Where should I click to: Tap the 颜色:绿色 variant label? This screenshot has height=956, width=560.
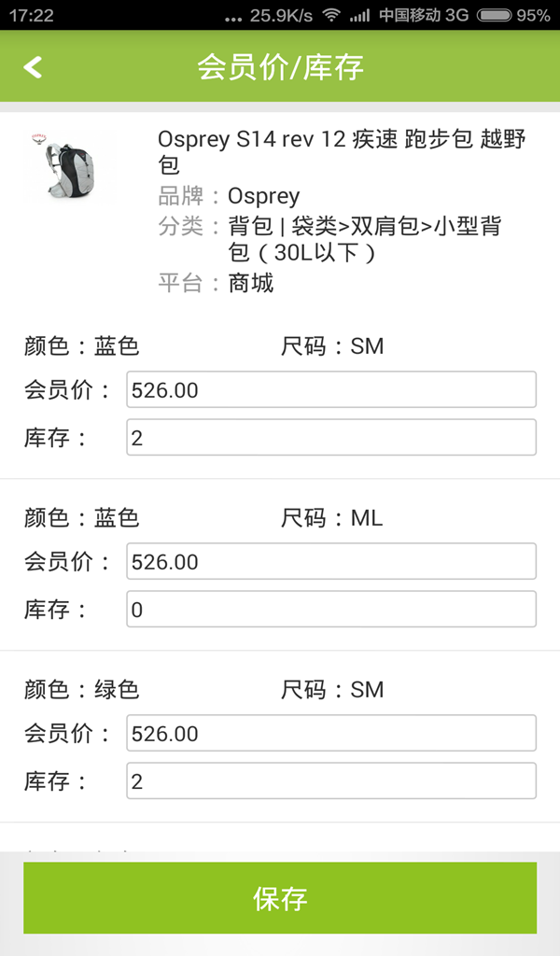click(x=82, y=690)
